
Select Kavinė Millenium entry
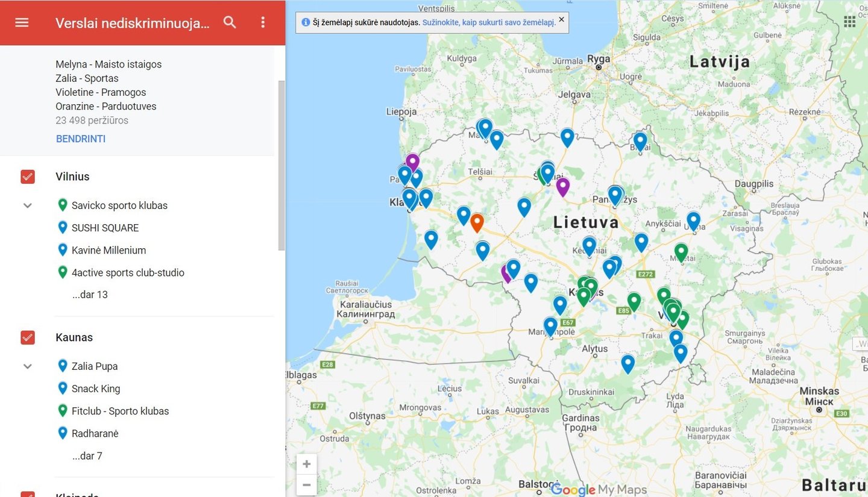point(108,250)
